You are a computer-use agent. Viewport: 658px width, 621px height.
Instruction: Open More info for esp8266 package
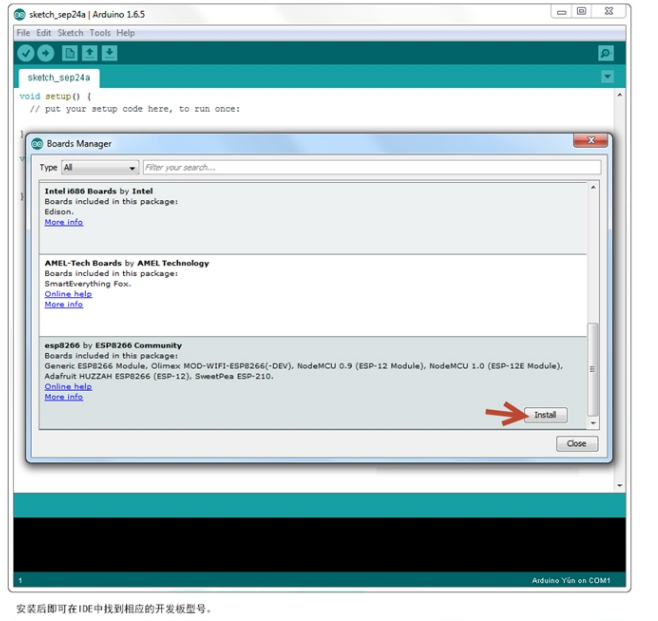[x=64, y=397]
